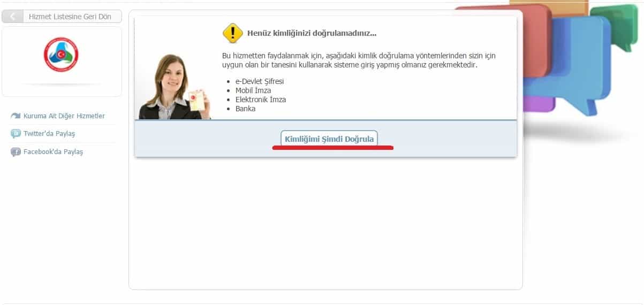This screenshot has height=305, width=644.
Task: Click the red circular institution logo
Action: pos(61,55)
